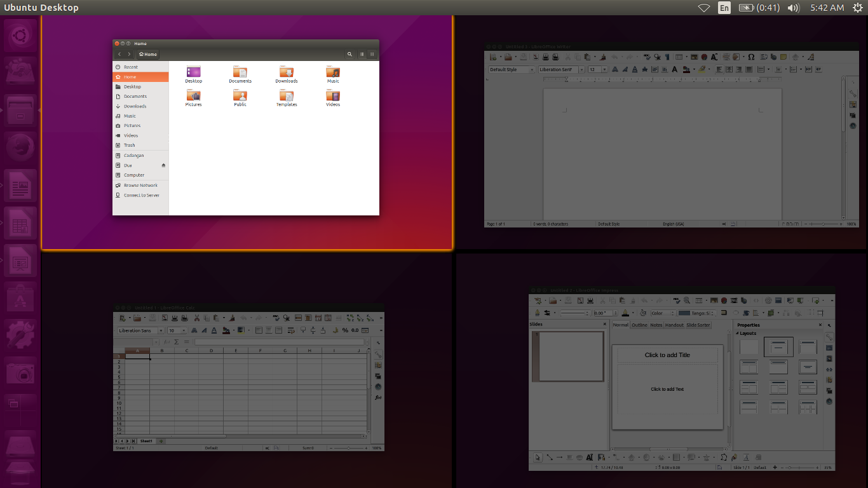Open the font size 10 dropdown in Calc
This screenshot has height=488, width=868.
click(184, 330)
